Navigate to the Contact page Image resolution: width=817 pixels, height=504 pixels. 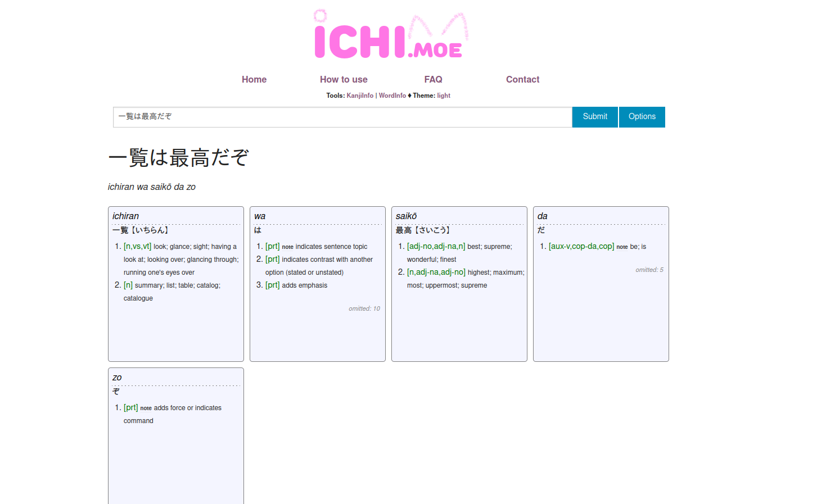[522, 80]
